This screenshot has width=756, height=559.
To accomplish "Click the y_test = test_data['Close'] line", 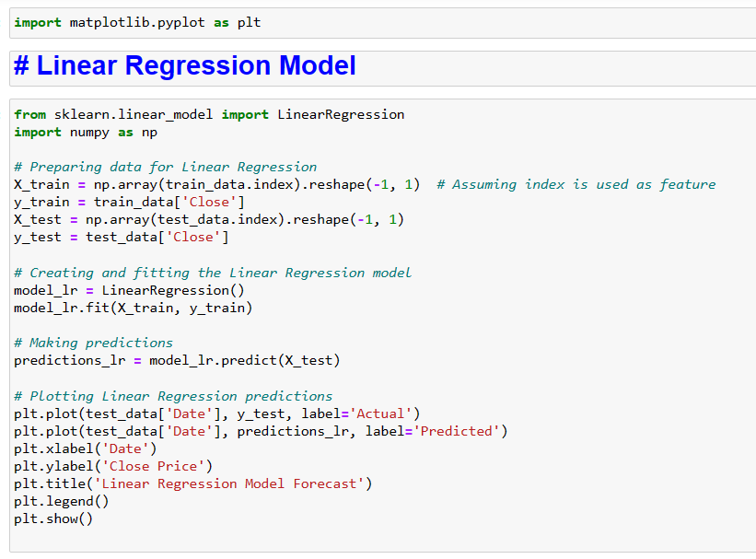I will pyautogui.click(x=122, y=238).
